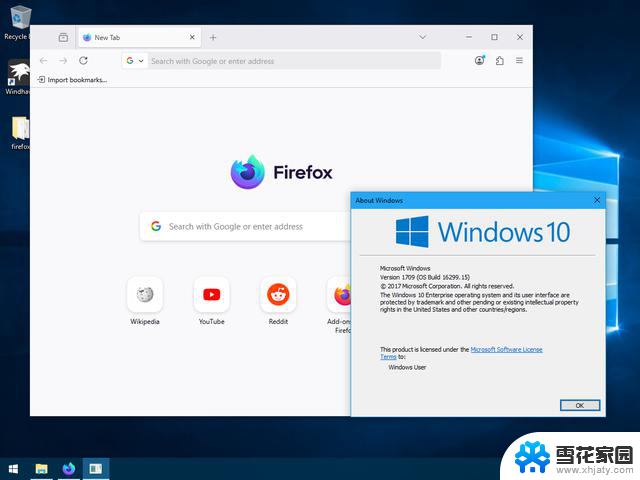Open the Firefox account icon
Viewport: 640px width, 480px height.
pyautogui.click(x=480, y=60)
